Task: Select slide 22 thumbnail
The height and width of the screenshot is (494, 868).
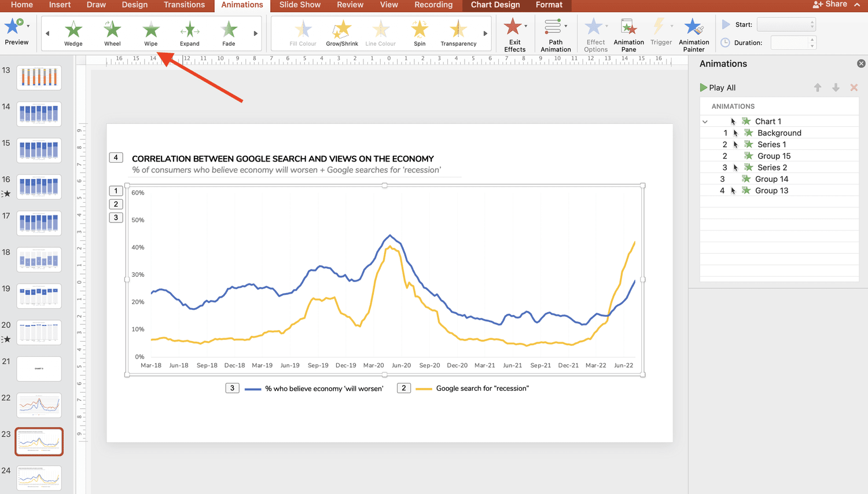Action: coord(39,405)
